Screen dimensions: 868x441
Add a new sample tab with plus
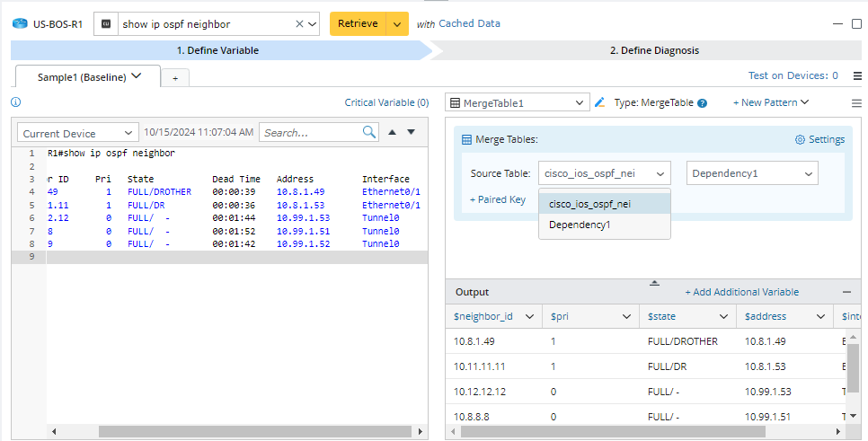(174, 78)
